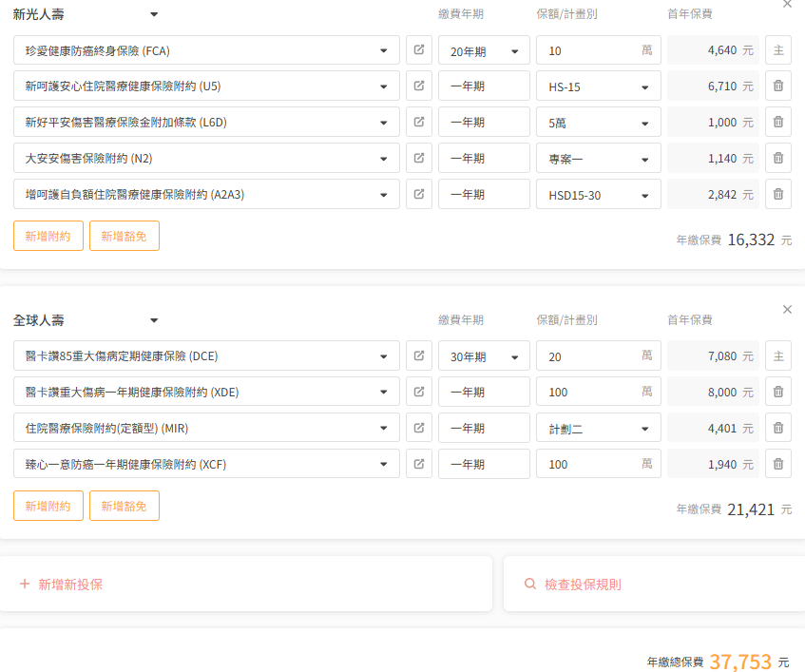
Task: Open details link for 新好平安傷害醫療保險金附加條款 (L6D)
Action: click(419, 122)
